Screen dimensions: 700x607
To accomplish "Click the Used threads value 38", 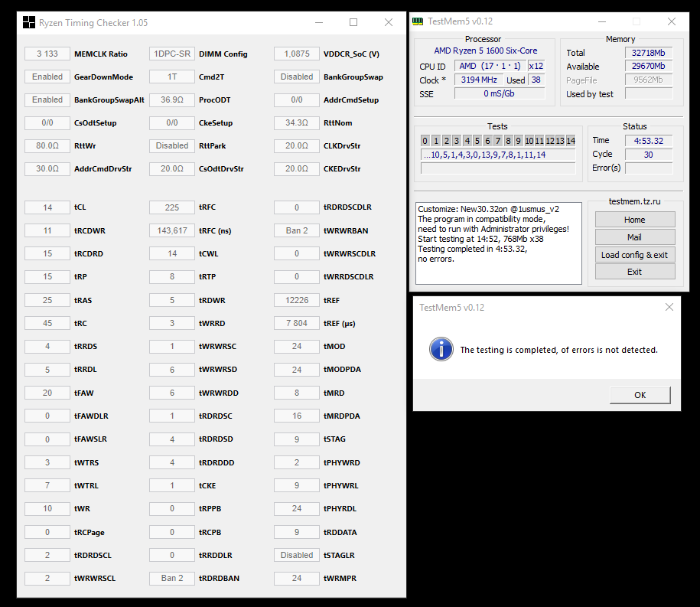I will click(536, 80).
